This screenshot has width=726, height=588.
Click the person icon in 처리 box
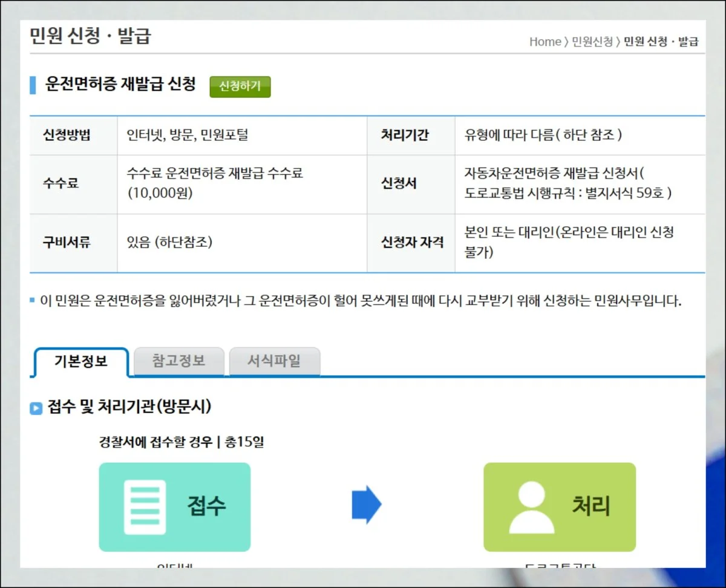(x=531, y=507)
